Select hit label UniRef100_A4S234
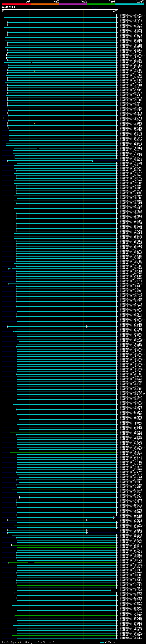This screenshot has width=146, height=644. point(131,163)
